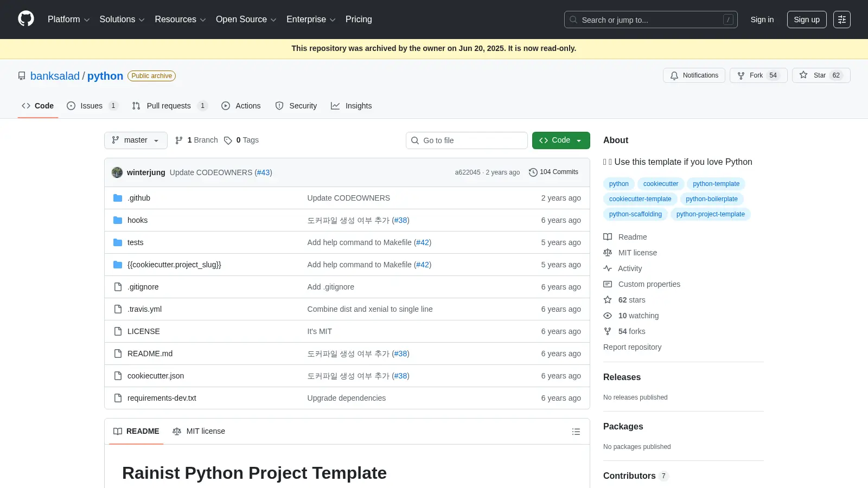Select the tests folder icon
This screenshot has width=868, height=488.
[x=118, y=242]
